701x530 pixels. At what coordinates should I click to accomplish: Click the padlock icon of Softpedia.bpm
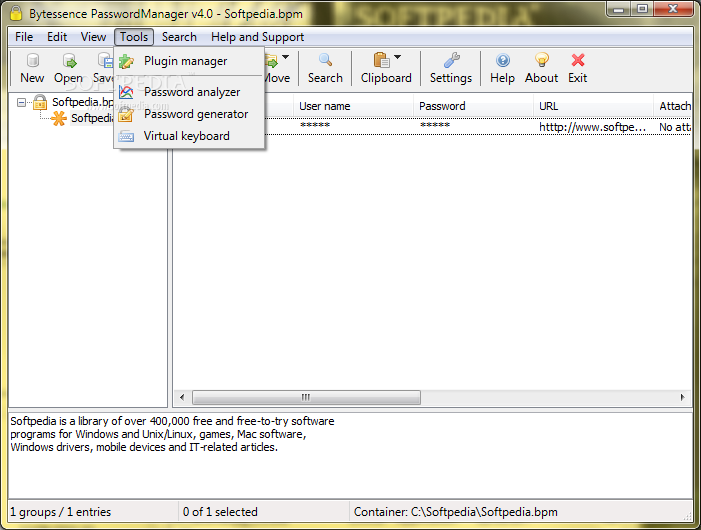(40, 102)
